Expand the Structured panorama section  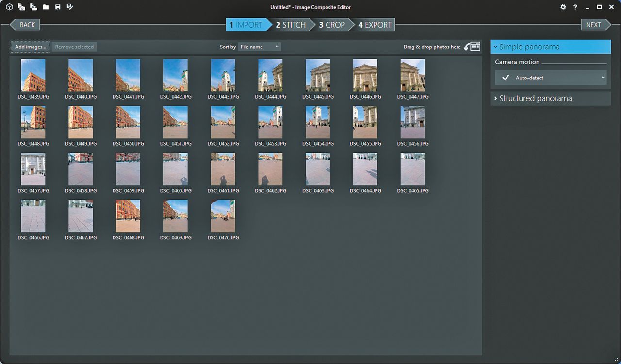tap(551, 98)
